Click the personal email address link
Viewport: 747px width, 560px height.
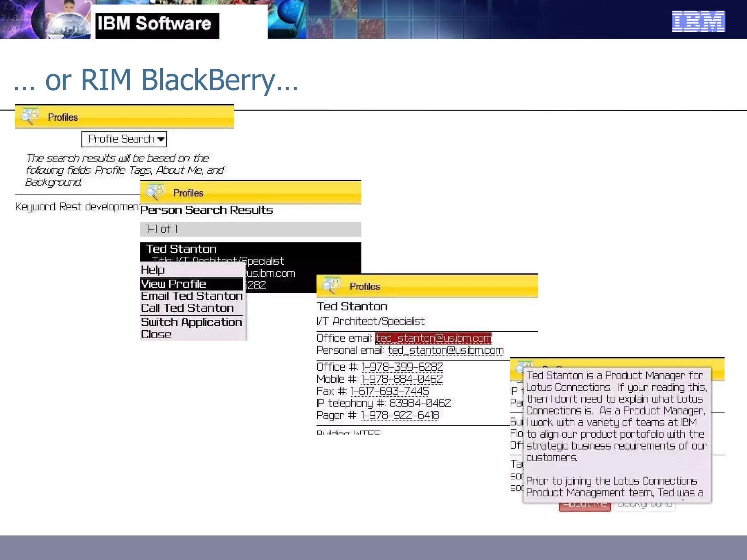click(445, 350)
